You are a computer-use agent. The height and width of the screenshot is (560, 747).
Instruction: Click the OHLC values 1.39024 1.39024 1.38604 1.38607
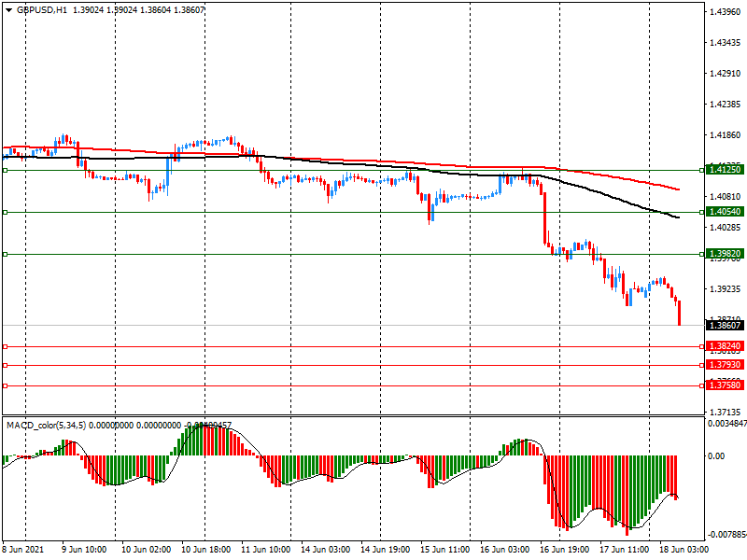pos(138,9)
